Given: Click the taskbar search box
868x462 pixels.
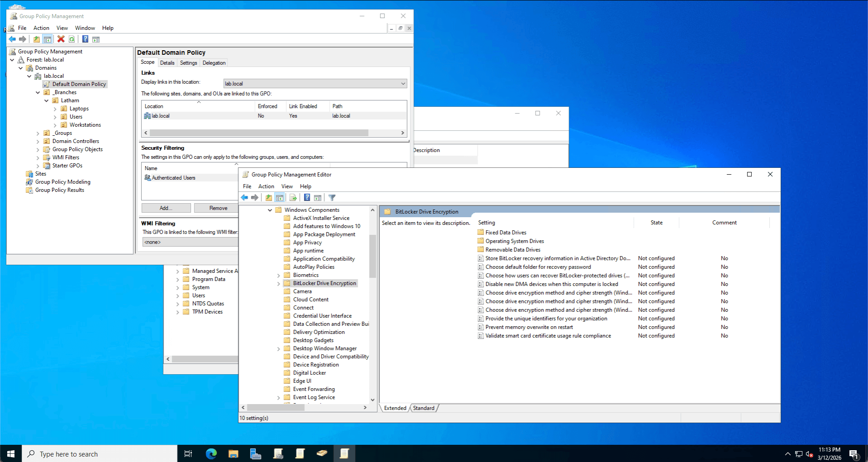Looking at the screenshot, I should [100, 454].
